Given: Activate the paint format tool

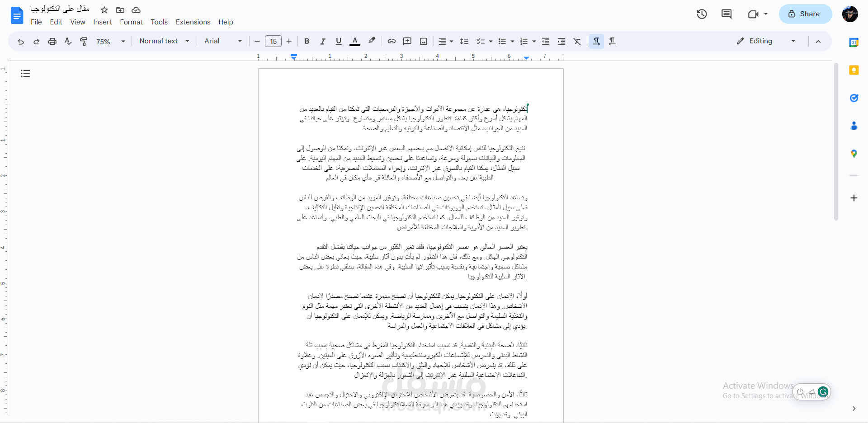Looking at the screenshot, I should click(84, 42).
